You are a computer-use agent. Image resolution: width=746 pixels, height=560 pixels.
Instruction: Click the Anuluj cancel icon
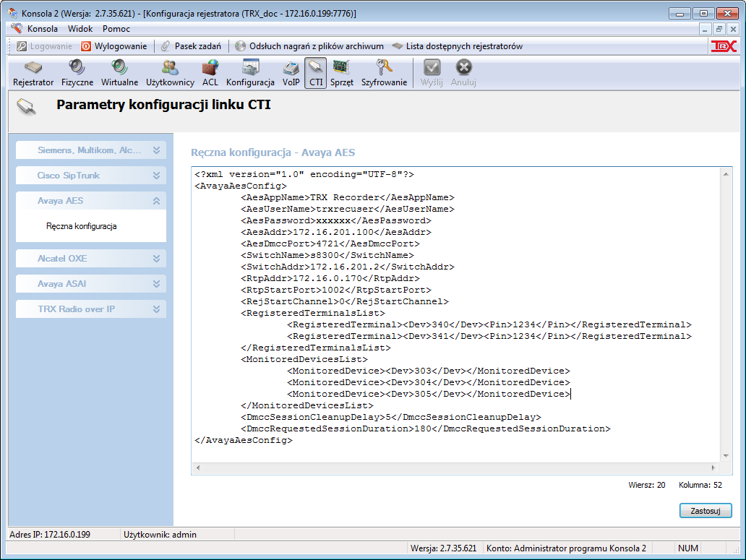463,73
